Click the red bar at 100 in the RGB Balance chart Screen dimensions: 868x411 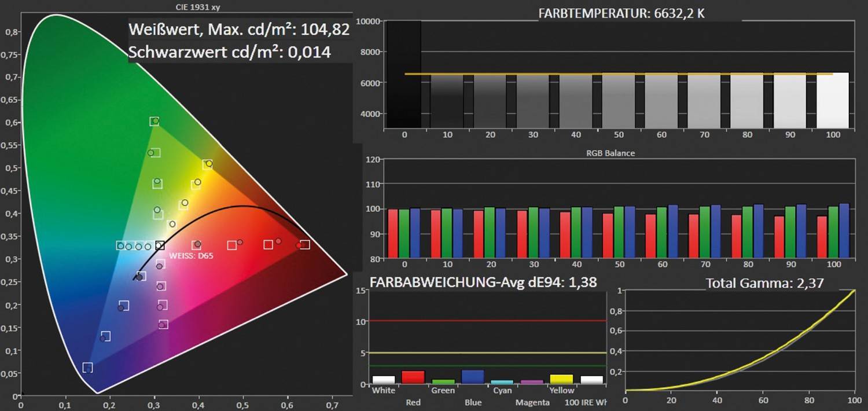pos(823,237)
